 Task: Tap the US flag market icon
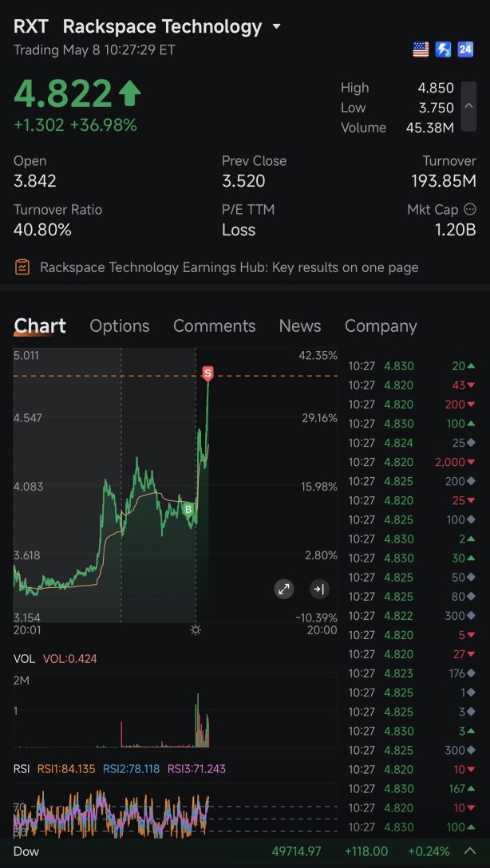coord(421,49)
